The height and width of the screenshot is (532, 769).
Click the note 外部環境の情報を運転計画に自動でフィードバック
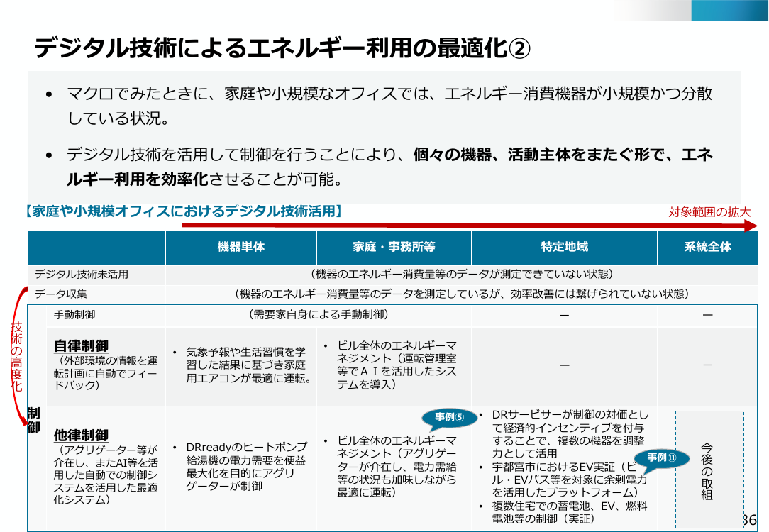tap(106, 372)
